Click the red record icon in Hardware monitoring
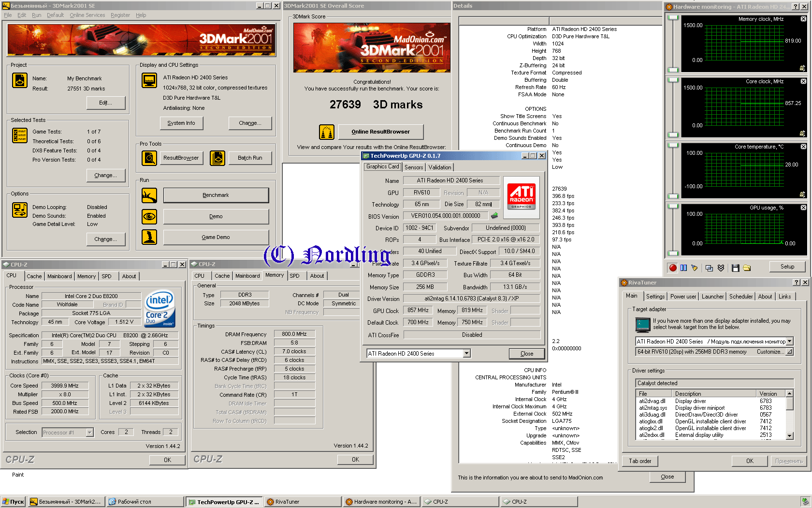 click(673, 268)
